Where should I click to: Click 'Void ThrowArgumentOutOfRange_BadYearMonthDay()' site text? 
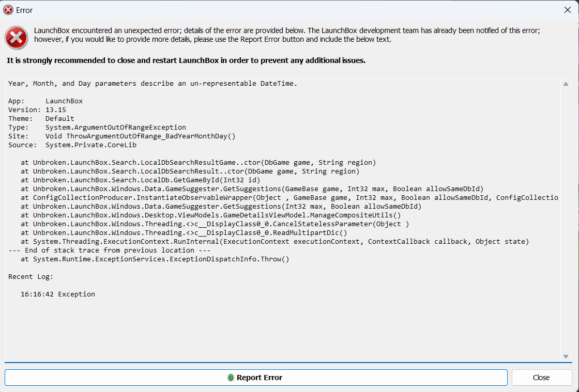[x=140, y=136]
